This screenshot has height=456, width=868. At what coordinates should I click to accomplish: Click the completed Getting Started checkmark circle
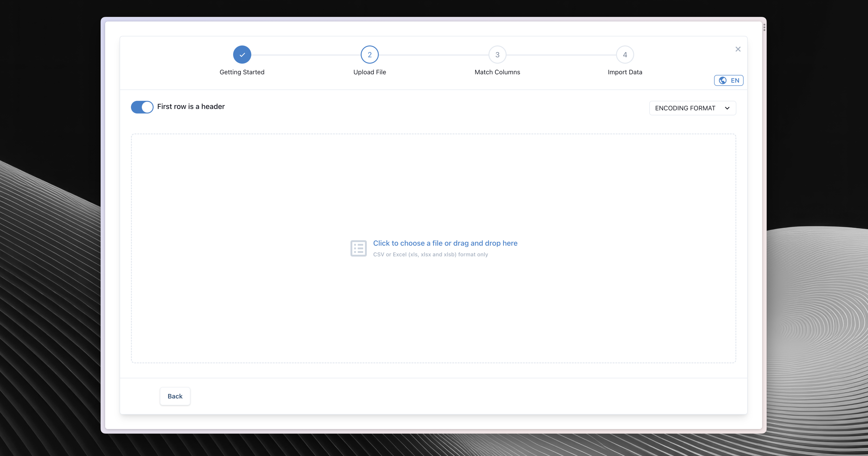242,55
